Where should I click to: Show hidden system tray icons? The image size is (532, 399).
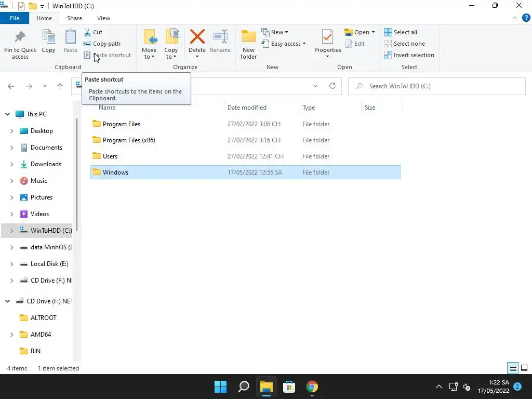coord(438,387)
